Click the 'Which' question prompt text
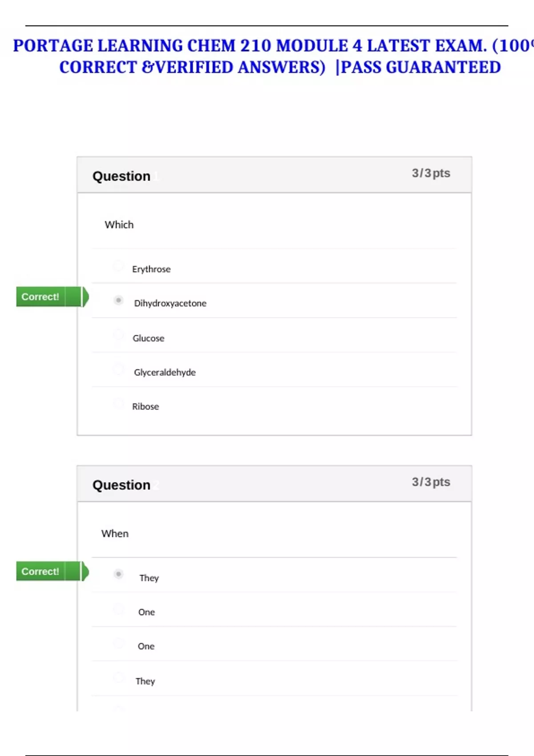Screen dimensions: 534x756 click(x=119, y=225)
